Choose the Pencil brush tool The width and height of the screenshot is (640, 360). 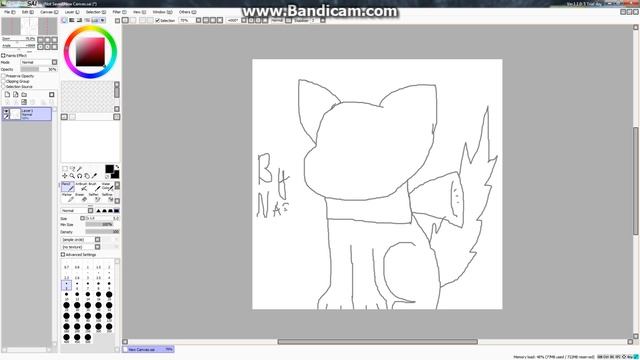pyautogui.click(x=67, y=187)
